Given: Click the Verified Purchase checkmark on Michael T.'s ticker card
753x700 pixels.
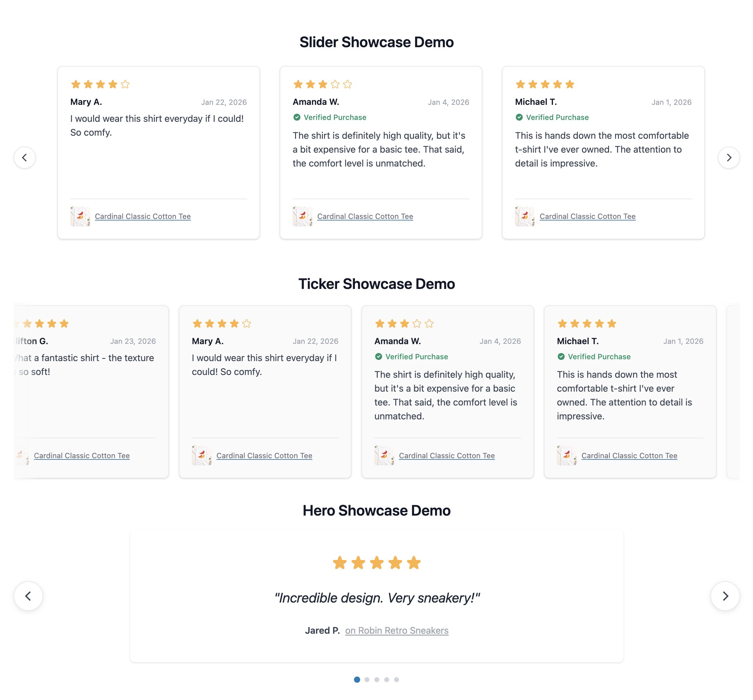Looking at the screenshot, I should (x=561, y=356).
